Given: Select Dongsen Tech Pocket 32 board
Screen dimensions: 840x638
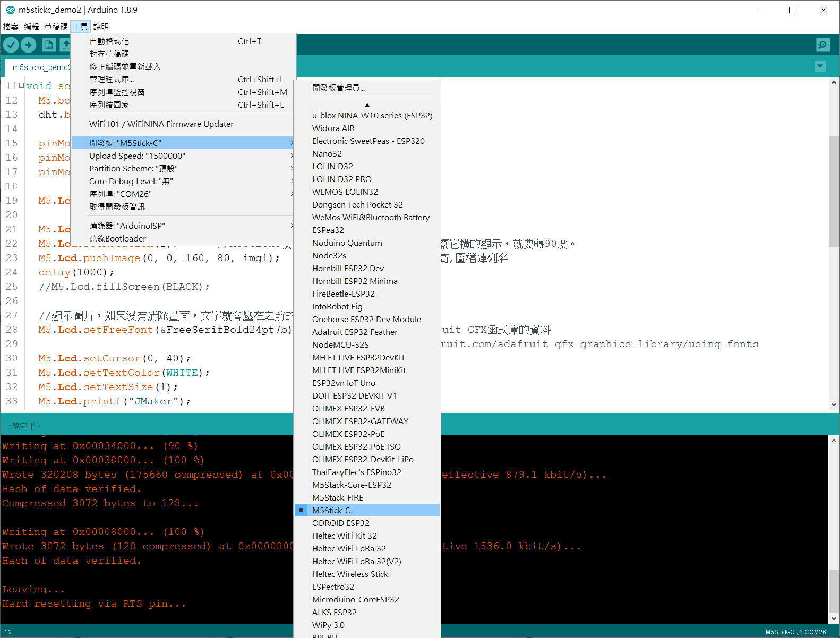Looking at the screenshot, I should [367, 204].
